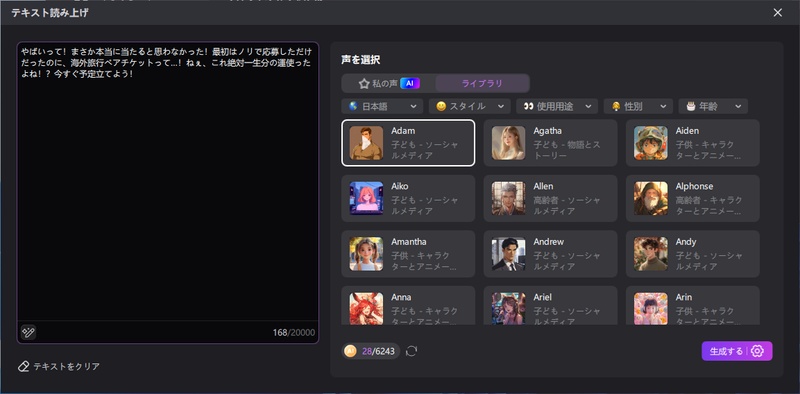
Task: Click the Allen description 高齢者 - ソーシャルメディア
Action: coord(567,205)
